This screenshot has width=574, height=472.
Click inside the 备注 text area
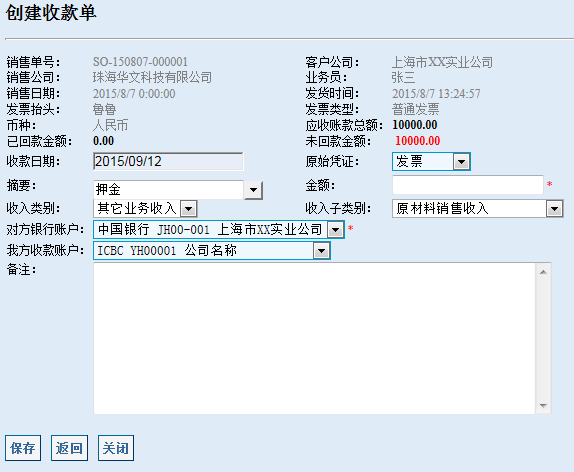(314, 338)
